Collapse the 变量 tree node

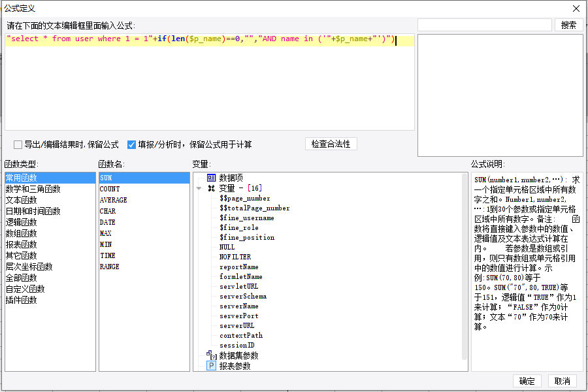(199, 188)
